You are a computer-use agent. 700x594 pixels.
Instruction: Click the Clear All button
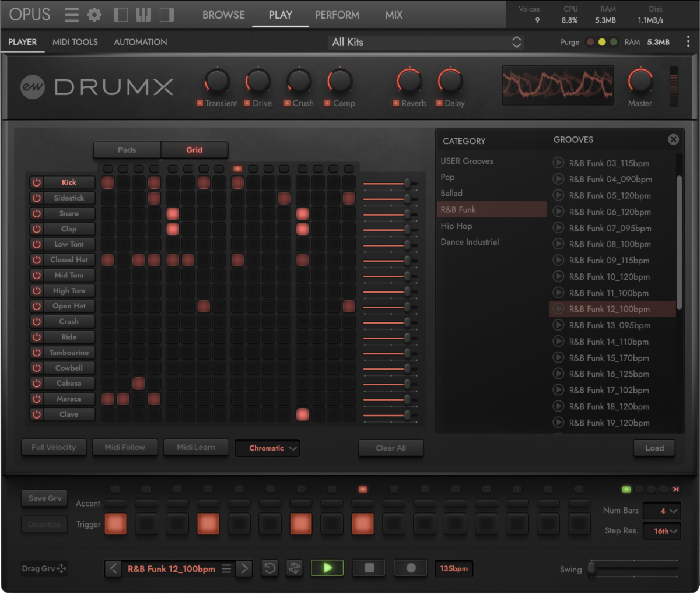390,448
